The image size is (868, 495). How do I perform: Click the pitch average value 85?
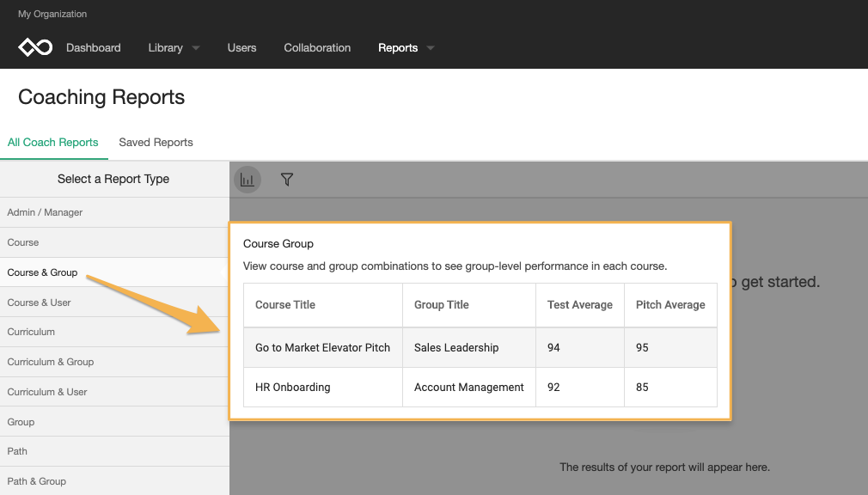tap(642, 388)
